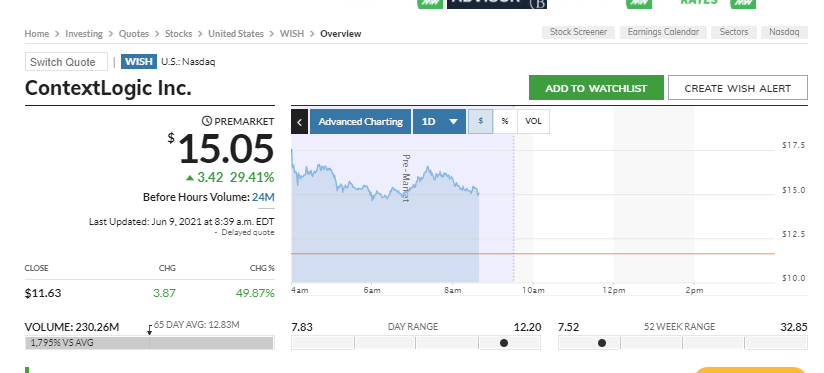Collapse the chart with the left chevron

click(300, 121)
